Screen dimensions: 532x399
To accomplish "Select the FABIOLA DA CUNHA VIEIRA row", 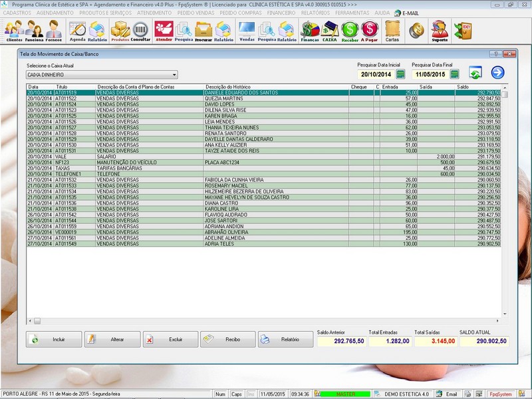I will (263, 180).
